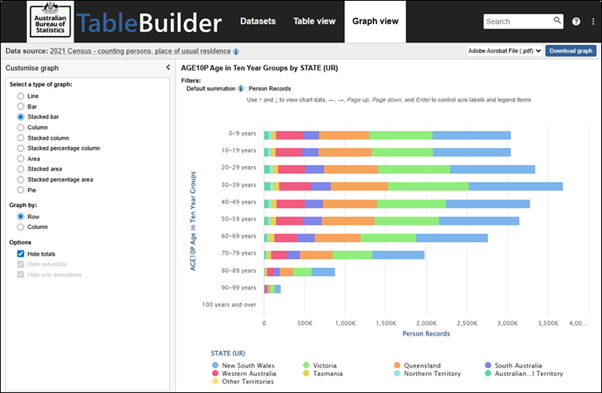Click the Australian Bureau of Statistics logo
Image resolution: width=602 pixels, height=393 pixels.
pos(50,21)
